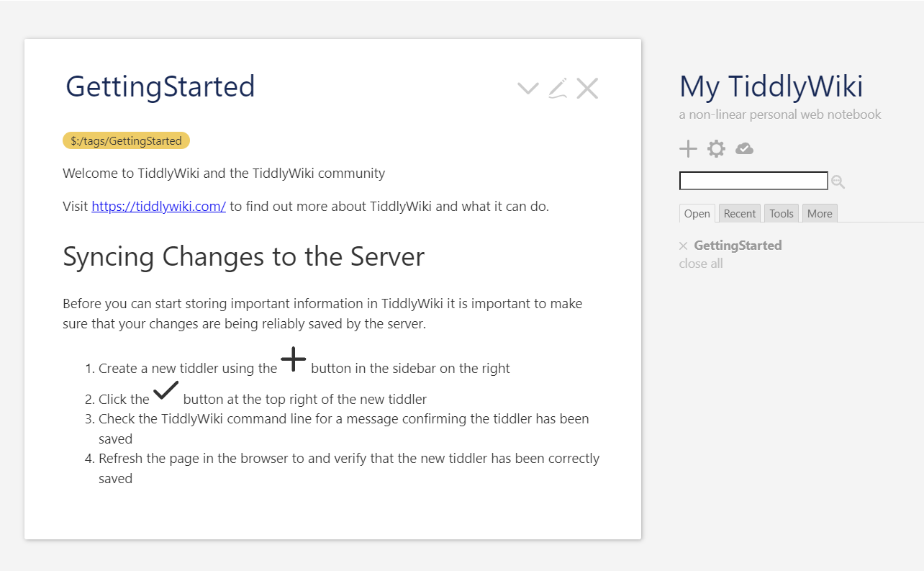Switch to the More tab
This screenshot has height=571, width=924.
click(820, 213)
